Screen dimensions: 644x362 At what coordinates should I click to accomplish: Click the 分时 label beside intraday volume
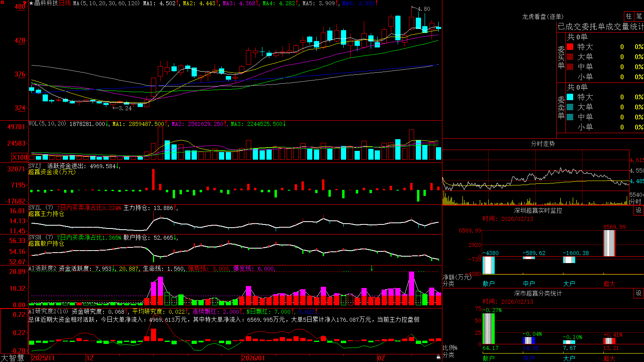635,202
